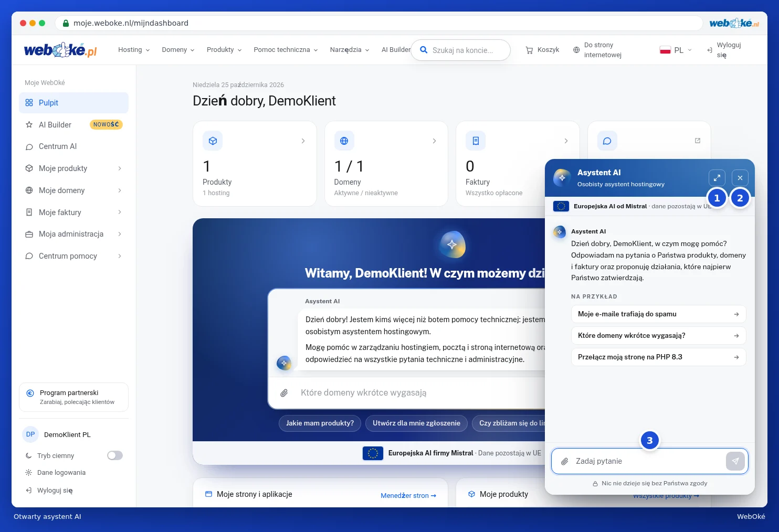Click the Faktury document card icon

coord(476,141)
